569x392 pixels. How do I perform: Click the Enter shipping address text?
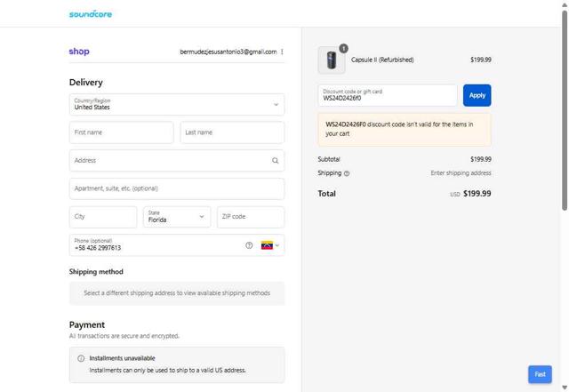point(461,173)
